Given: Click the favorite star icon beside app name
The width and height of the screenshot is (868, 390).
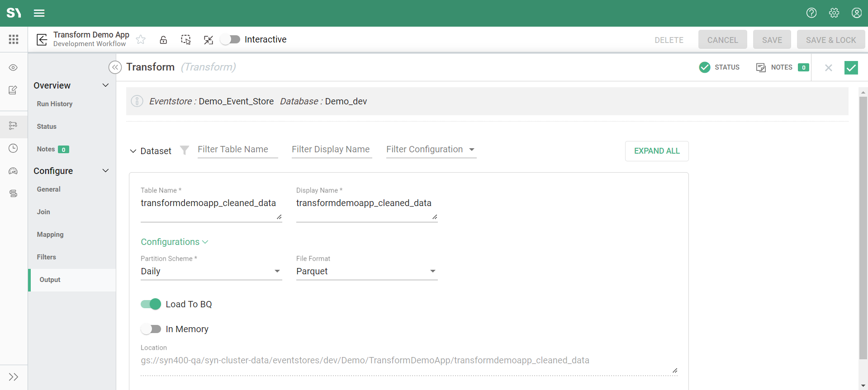Looking at the screenshot, I should pos(141,40).
